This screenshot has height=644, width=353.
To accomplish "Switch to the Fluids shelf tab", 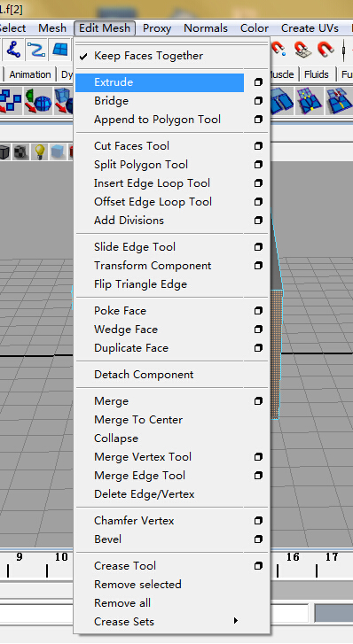I will tap(317, 74).
